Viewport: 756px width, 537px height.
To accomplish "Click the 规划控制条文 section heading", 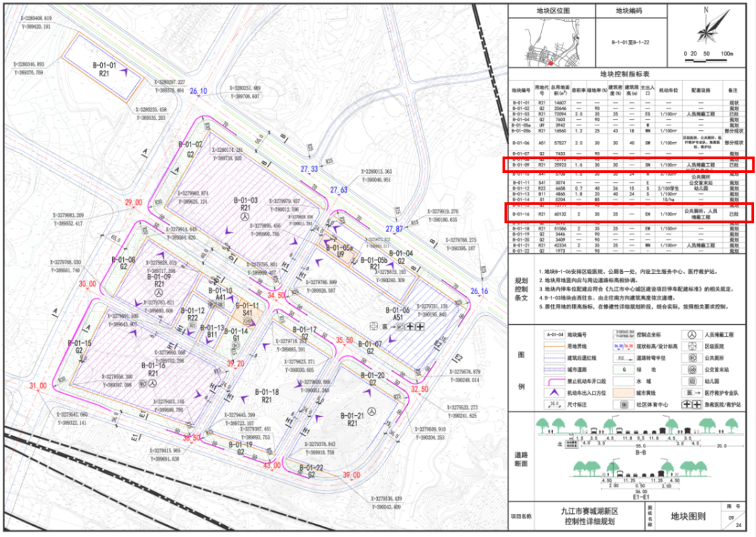I will [x=521, y=288].
